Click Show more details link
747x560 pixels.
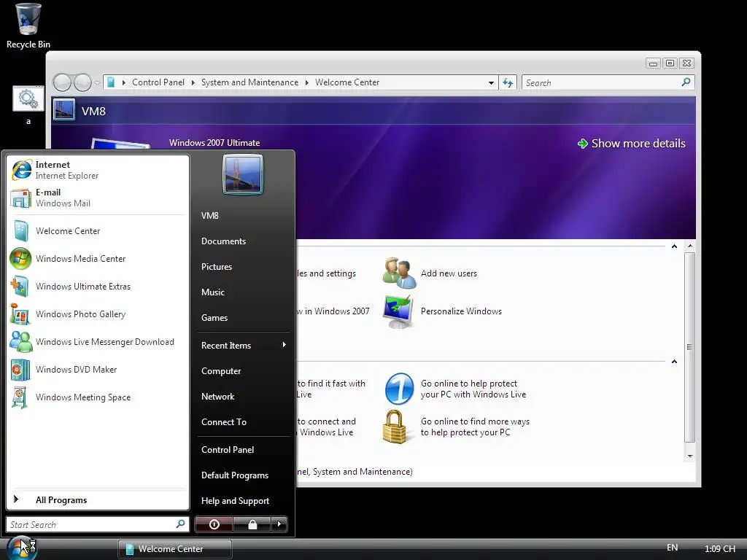pos(631,144)
